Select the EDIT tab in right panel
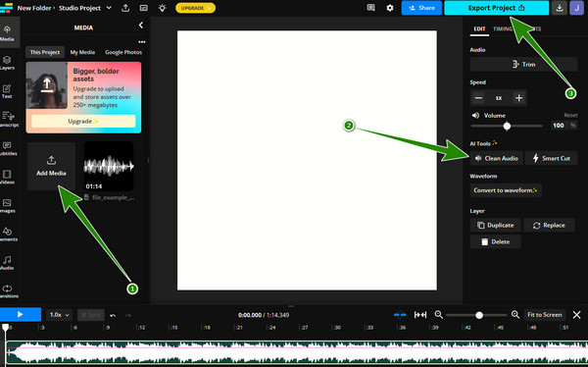The image size is (588, 367). [x=479, y=28]
